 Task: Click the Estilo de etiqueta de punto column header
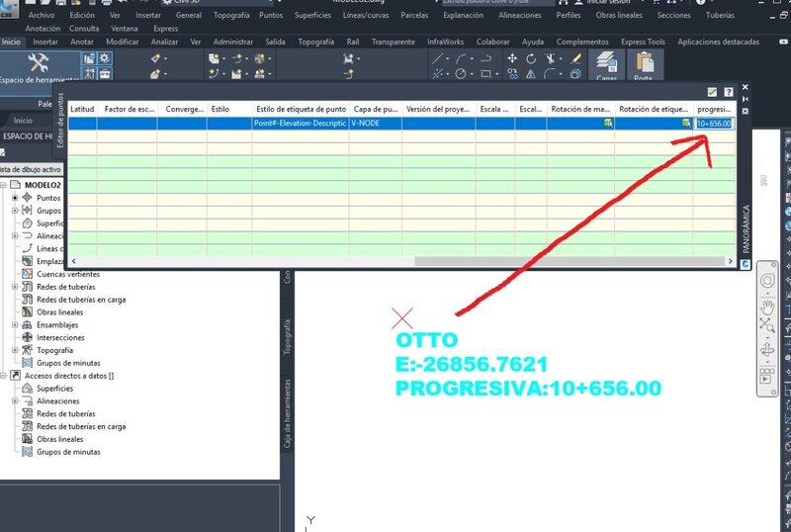300,109
